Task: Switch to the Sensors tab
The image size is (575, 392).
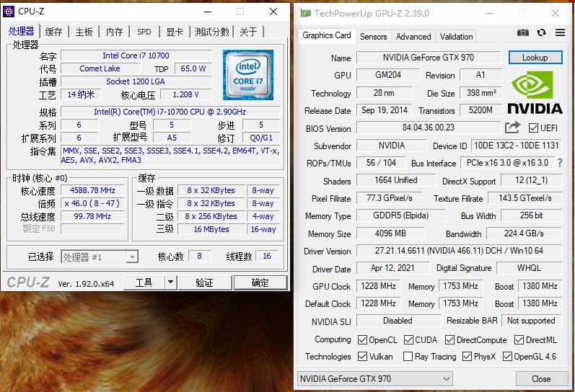Action: tap(373, 37)
